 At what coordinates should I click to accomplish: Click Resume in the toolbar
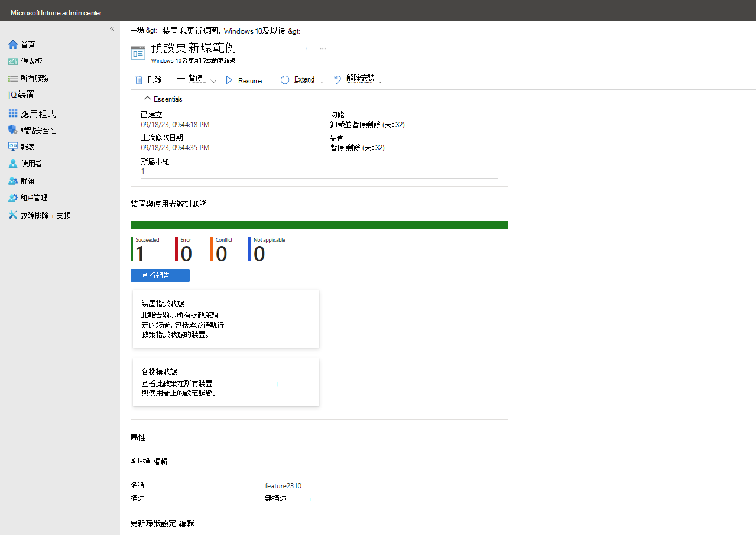244,80
